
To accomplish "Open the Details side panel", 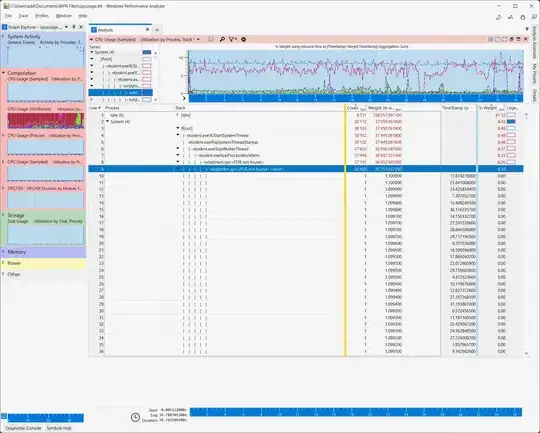I will 534,95.
